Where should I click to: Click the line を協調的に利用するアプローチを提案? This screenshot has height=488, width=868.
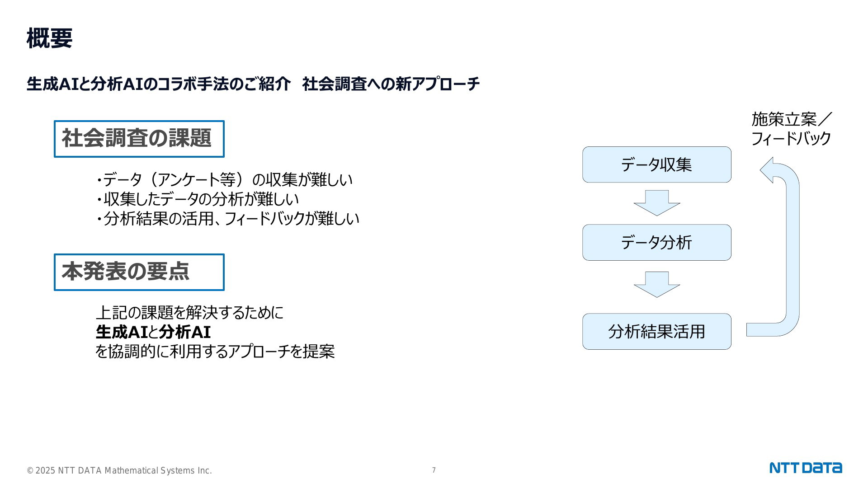pos(215,352)
